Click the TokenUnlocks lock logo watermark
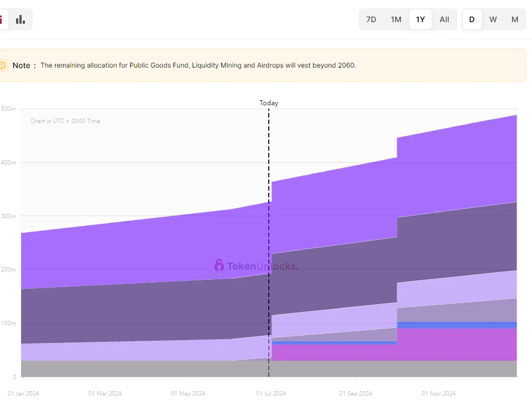This screenshot has width=532, height=400. (x=219, y=265)
